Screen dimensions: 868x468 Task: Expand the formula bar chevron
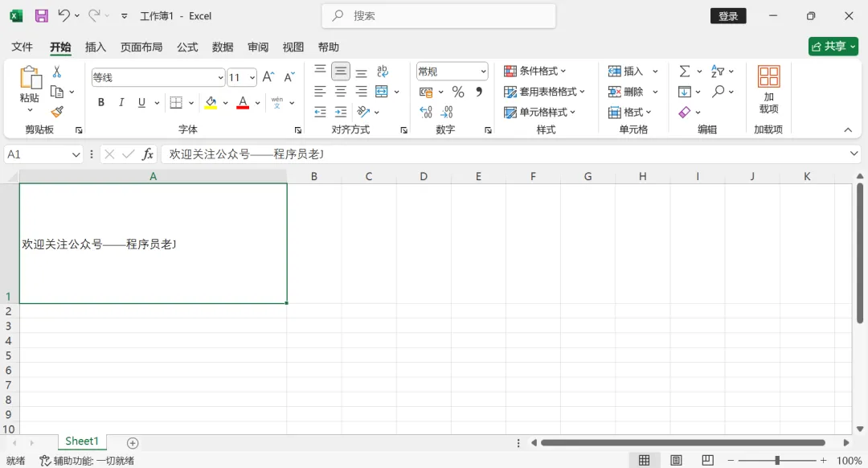854,154
